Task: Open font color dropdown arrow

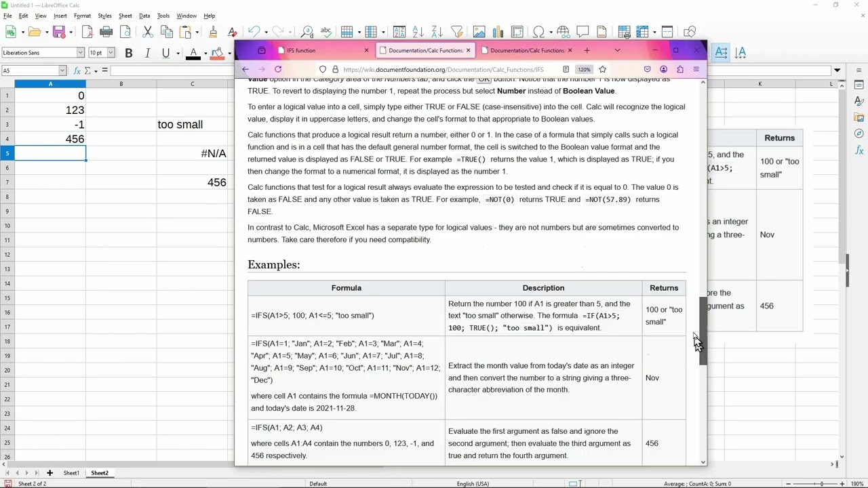Action: [x=205, y=53]
